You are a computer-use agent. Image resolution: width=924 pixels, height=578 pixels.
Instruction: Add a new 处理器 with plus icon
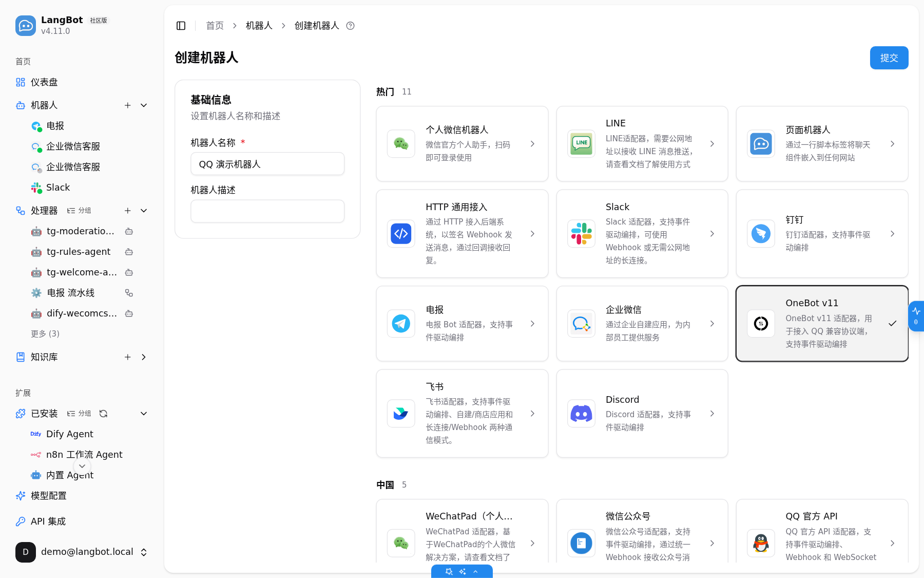pyautogui.click(x=128, y=211)
